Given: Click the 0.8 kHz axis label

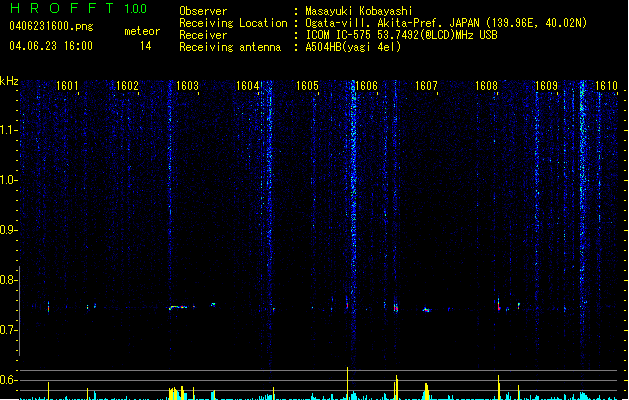Looking at the screenshot, I should 9,280.
